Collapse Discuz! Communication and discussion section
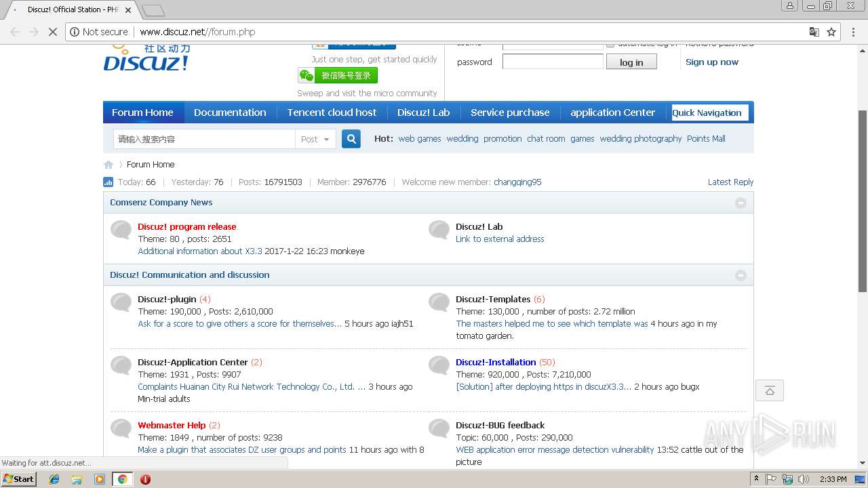This screenshot has height=488, width=868. [x=741, y=275]
